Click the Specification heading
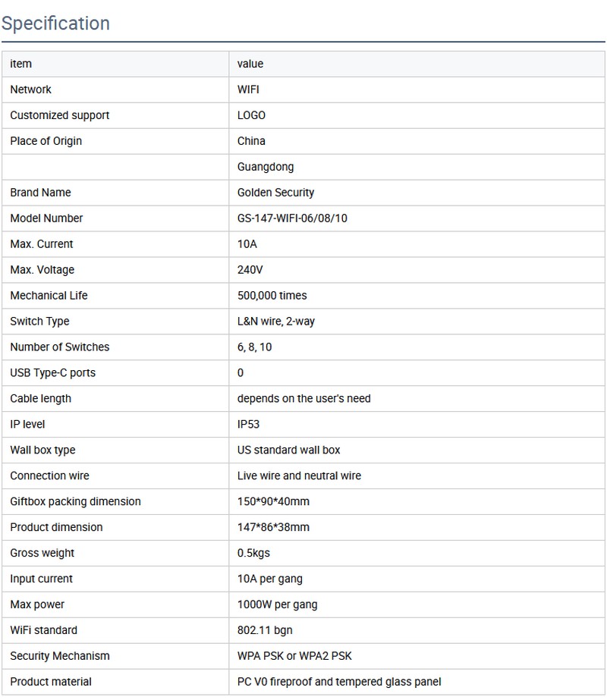Viewport: 607px width, 700px height. 55,24
